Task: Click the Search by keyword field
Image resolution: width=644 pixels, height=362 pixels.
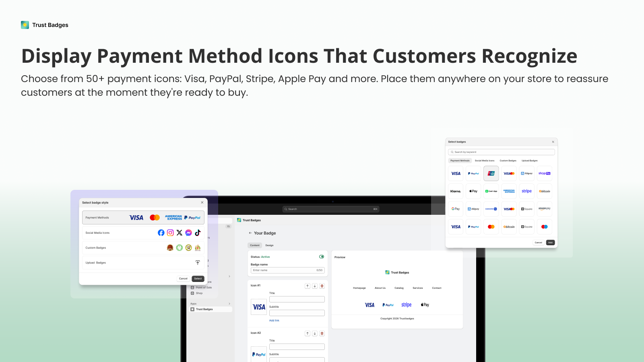Action: 501,152
